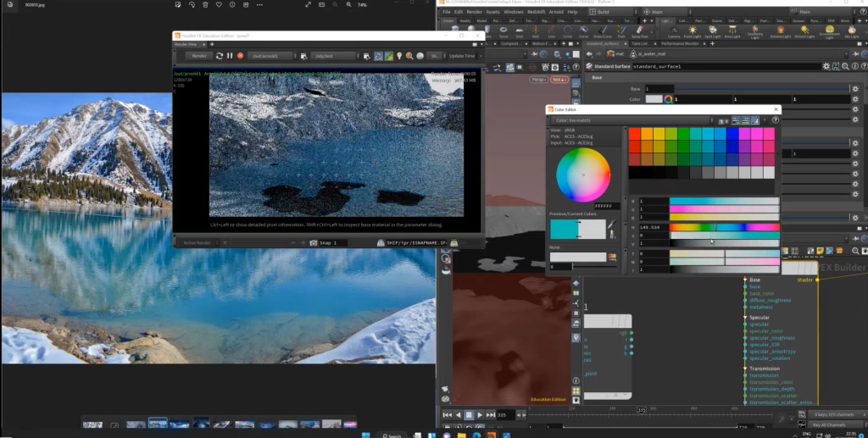The height and width of the screenshot is (438, 868).
Task: Jump to first frame of timeline
Action: tap(447, 415)
